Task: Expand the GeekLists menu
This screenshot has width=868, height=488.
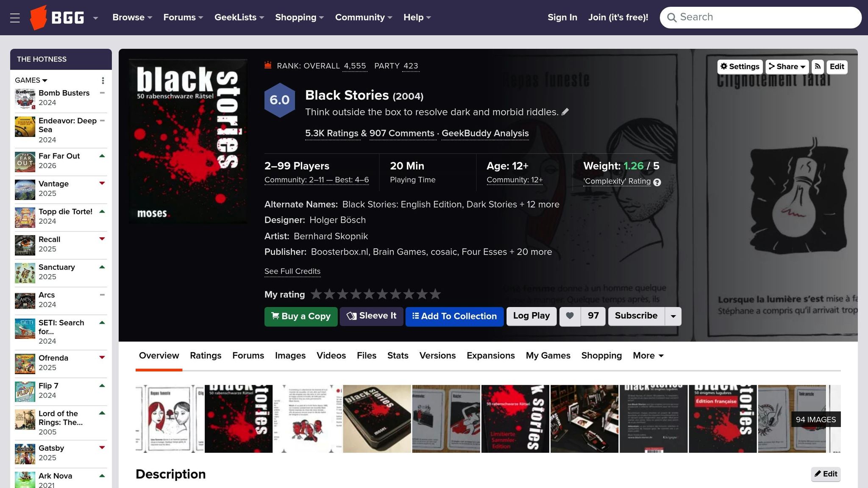Action: [x=239, y=17]
